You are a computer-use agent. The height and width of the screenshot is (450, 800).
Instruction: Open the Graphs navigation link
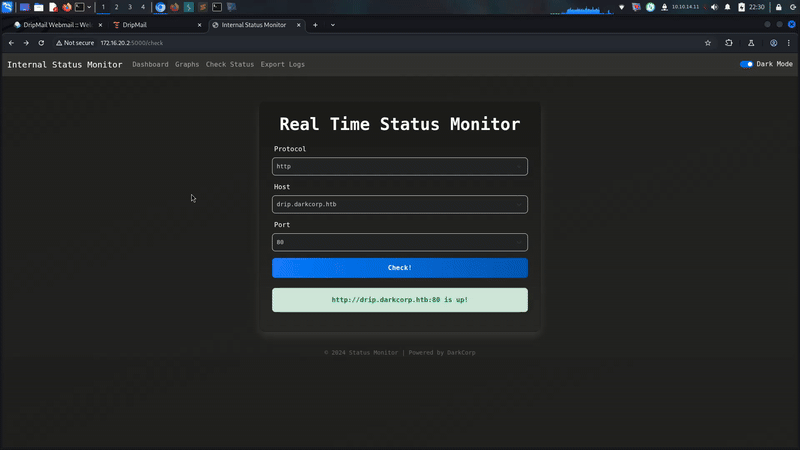[187, 64]
